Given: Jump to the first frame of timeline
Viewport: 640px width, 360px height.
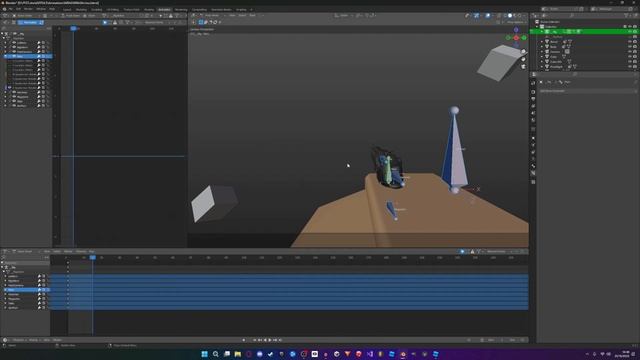Looking at the screenshot, I should coord(254,340).
